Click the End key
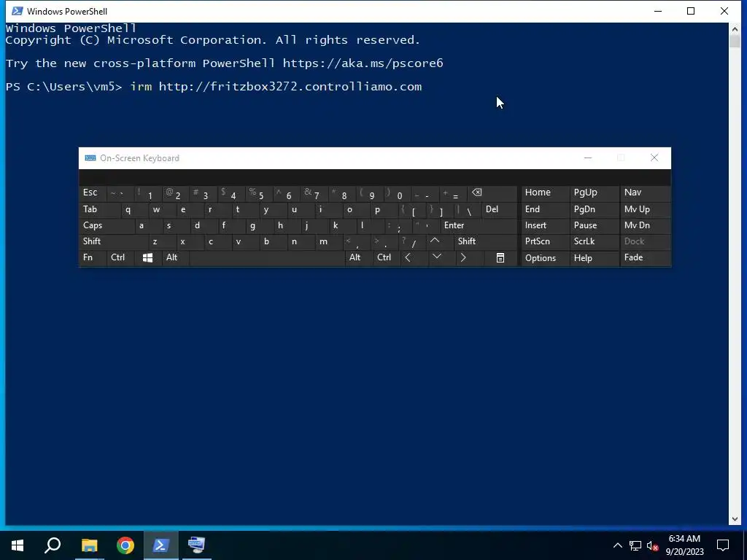Image resolution: width=747 pixels, height=560 pixels. (545, 209)
